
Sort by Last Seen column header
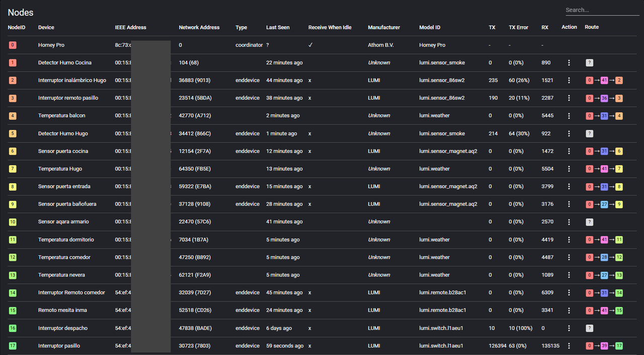pyautogui.click(x=278, y=27)
